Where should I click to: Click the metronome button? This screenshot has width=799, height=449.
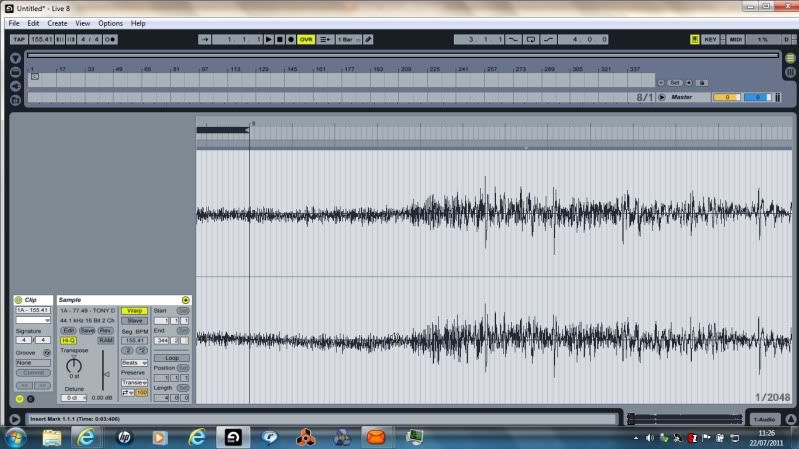[109, 39]
